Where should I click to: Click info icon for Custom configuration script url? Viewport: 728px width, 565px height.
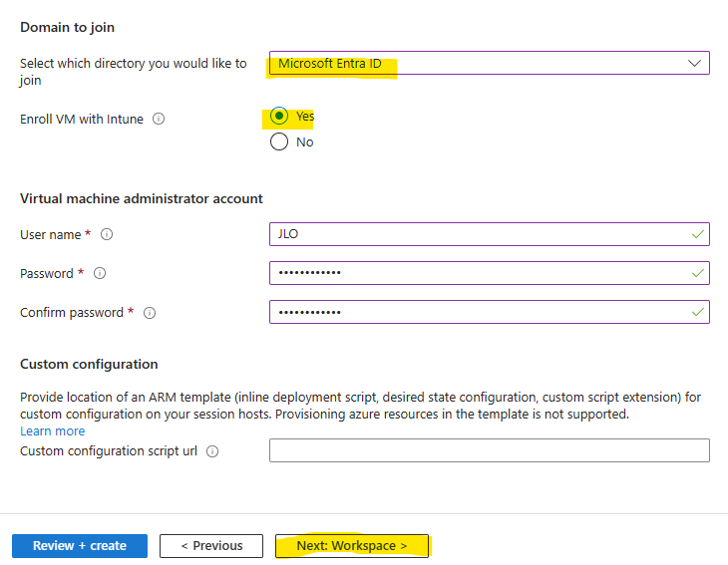point(212,451)
